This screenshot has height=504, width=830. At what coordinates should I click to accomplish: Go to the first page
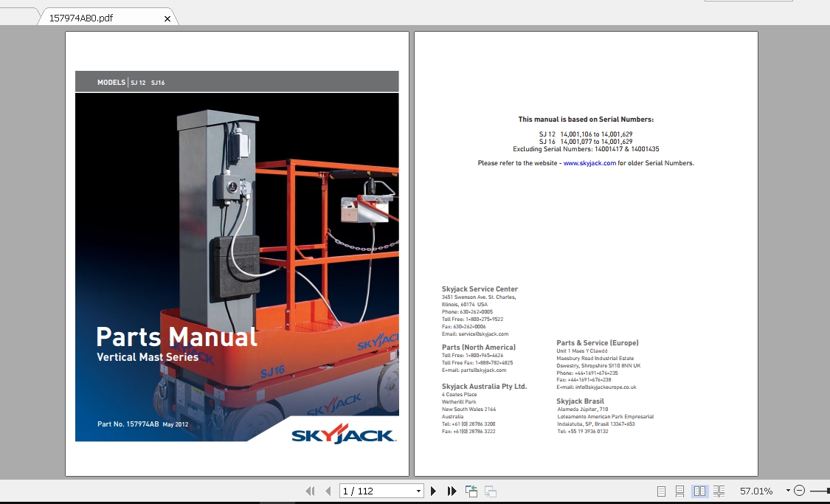click(x=309, y=490)
